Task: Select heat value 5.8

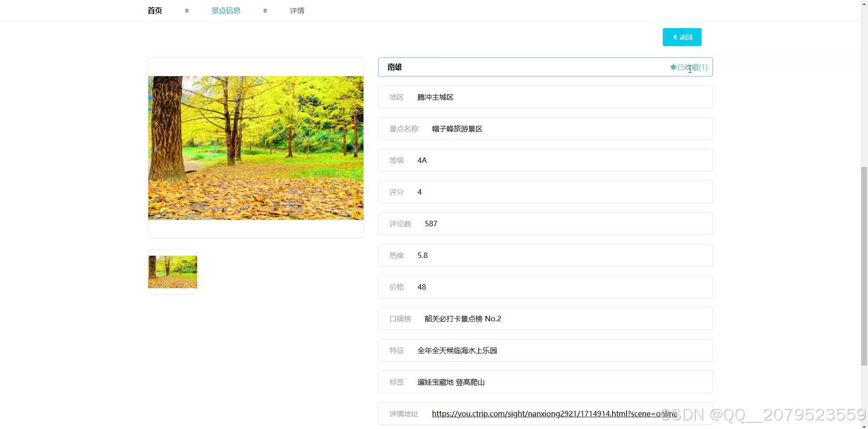Action: pyautogui.click(x=423, y=255)
